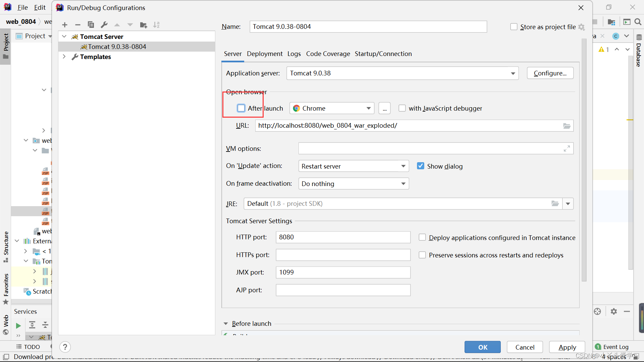
Task: Click the help question mark button
Action: (x=65, y=347)
